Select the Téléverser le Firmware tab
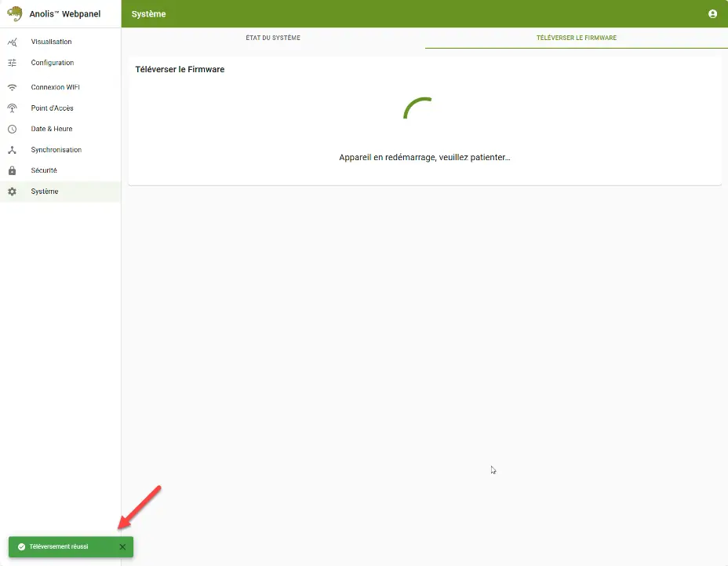Viewport: 728px width, 566px height. (x=576, y=38)
